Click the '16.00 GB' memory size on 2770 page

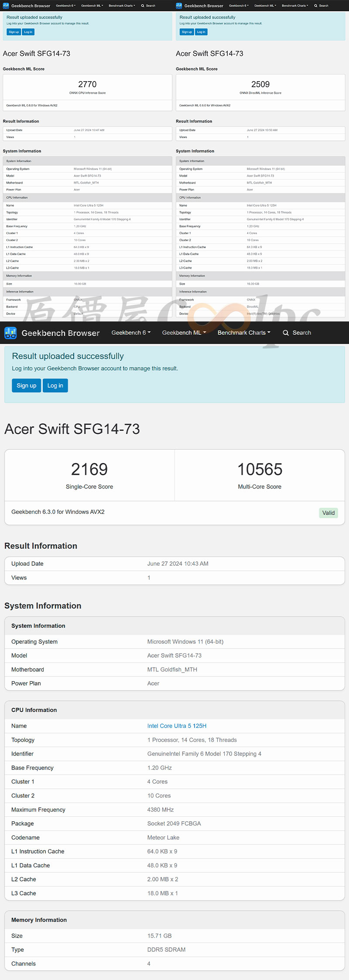coord(80,284)
